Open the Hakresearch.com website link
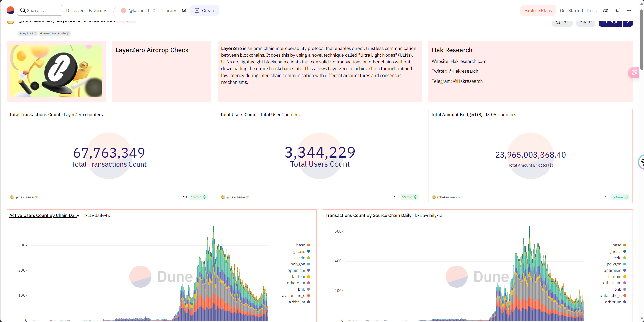The width and height of the screenshot is (644, 322). [x=468, y=61]
